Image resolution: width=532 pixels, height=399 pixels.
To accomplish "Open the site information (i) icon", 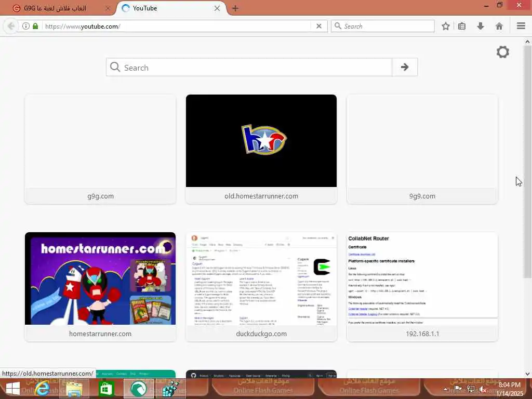I will click(26, 26).
